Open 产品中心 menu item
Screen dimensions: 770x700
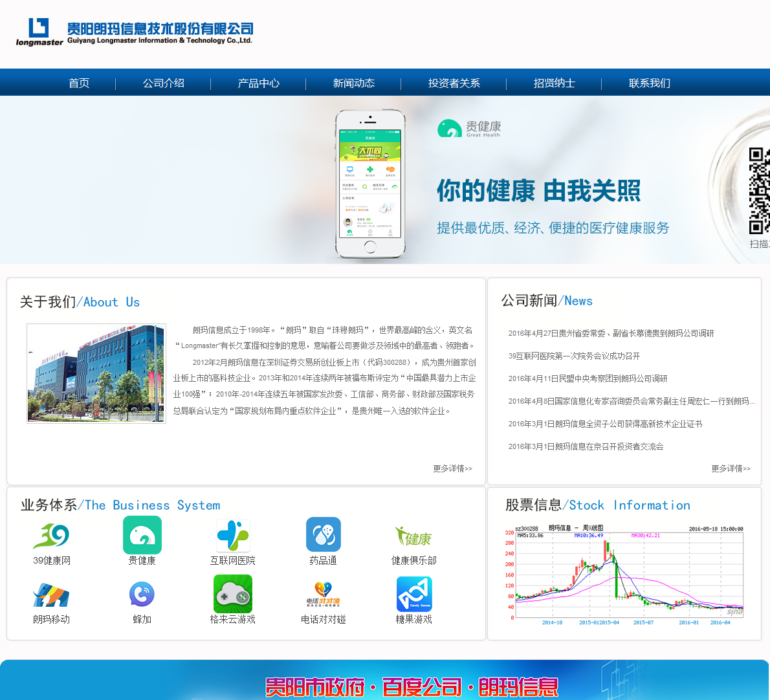pos(258,83)
